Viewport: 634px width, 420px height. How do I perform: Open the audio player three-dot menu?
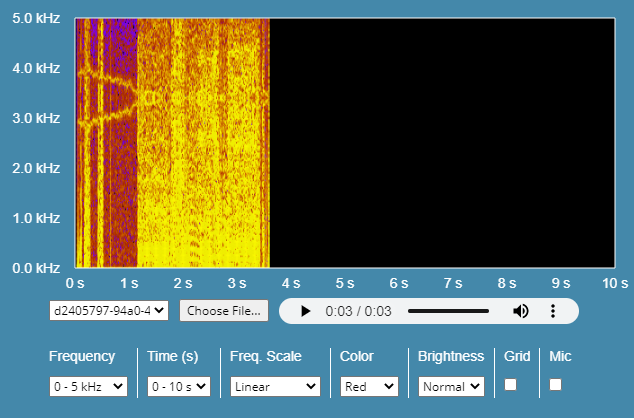[553, 311]
